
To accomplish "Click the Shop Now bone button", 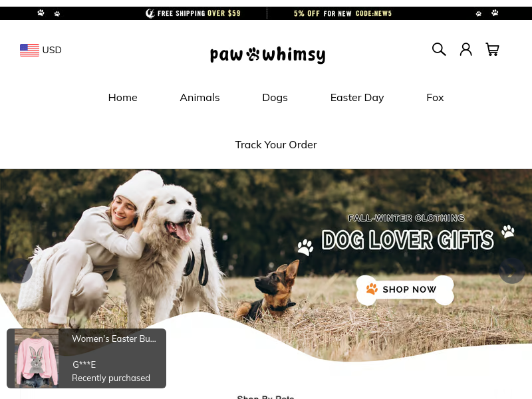I will (x=405, y=290).
